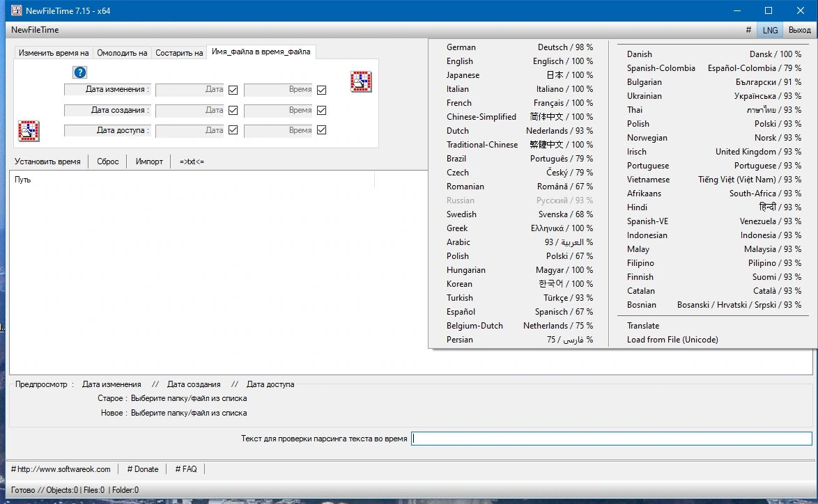Click Translate in the language menu
This screenshot has height=504, width=818.
point(713,326)
